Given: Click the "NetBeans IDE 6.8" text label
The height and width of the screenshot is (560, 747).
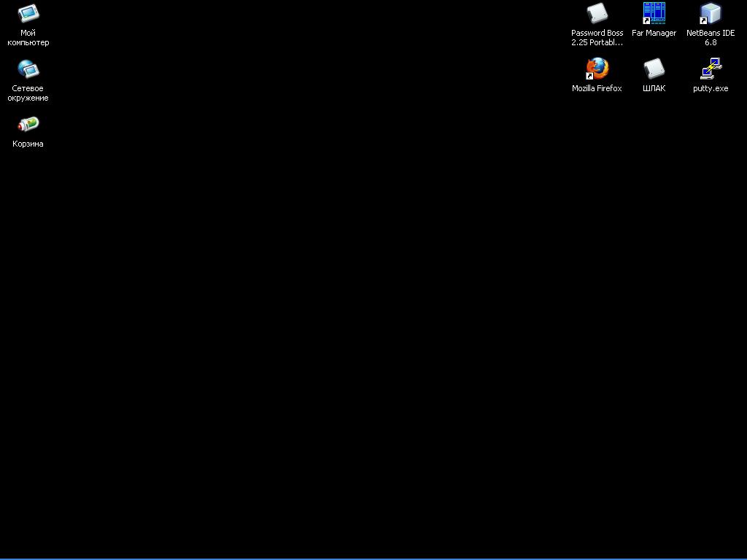Looking at the screenshot, I should coord(710,38).
